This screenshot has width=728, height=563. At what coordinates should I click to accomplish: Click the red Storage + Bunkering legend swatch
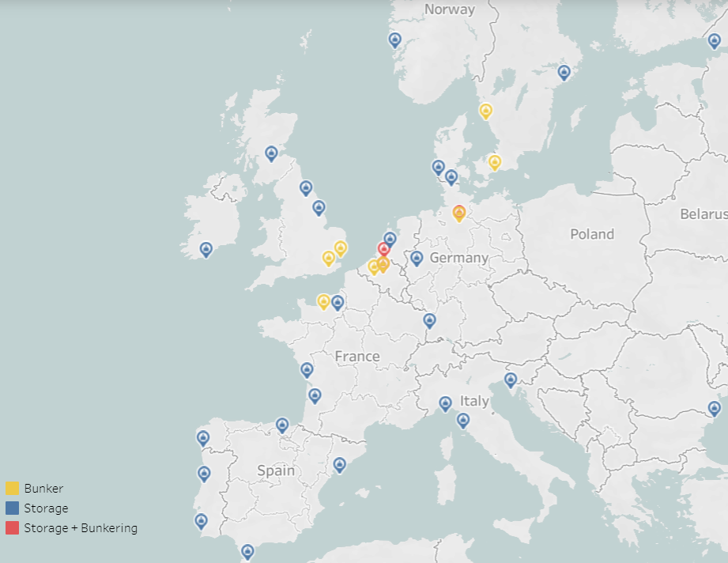click(x=12, y=528)
